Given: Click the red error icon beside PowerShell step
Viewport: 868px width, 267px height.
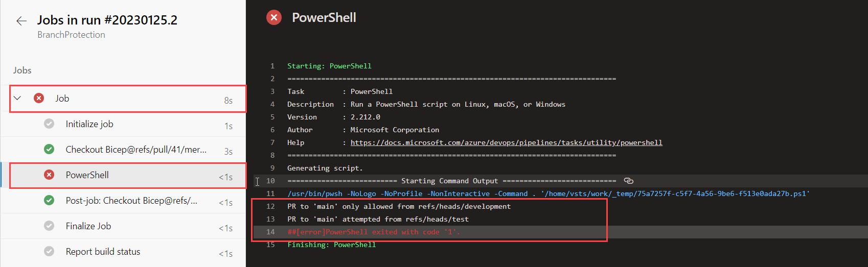Looking at the screenshot, I should tap(49, 175).
